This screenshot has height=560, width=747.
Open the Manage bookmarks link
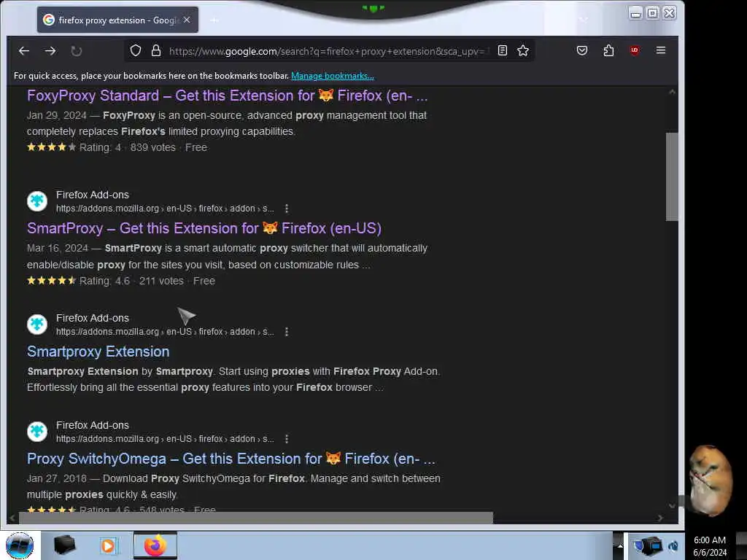coord(333,76)
